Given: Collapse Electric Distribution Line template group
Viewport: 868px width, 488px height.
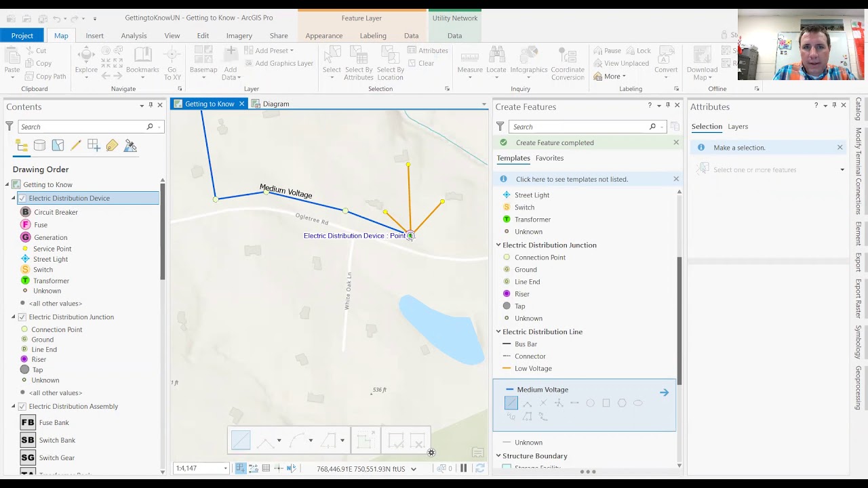Looking at the screenshot, I should (x=498, y=332).
